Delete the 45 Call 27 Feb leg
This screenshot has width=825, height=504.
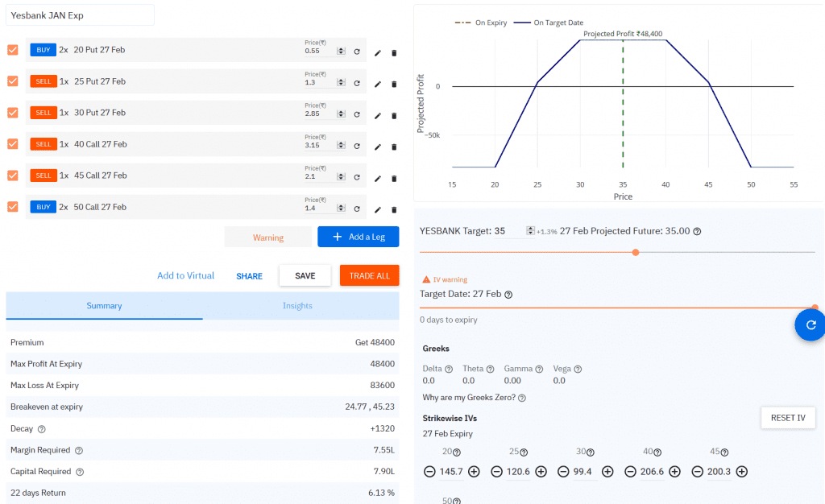[x=394, y=179]
